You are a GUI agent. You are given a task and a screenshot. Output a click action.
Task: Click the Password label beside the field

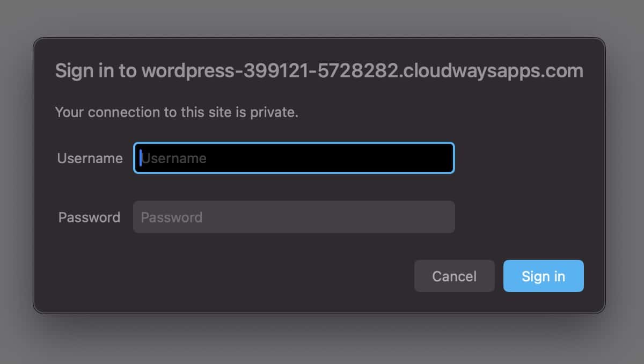[89, 217]
